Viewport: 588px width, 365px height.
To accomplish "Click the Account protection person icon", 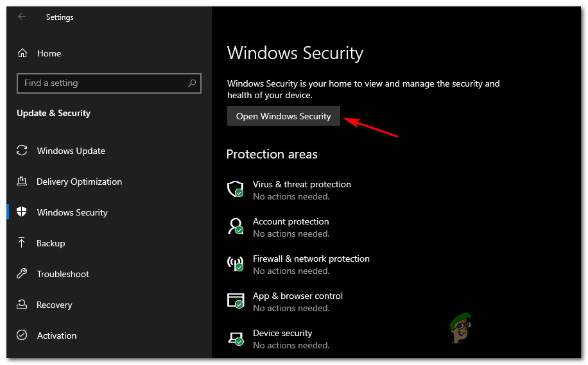I will (x=236, y=226).
